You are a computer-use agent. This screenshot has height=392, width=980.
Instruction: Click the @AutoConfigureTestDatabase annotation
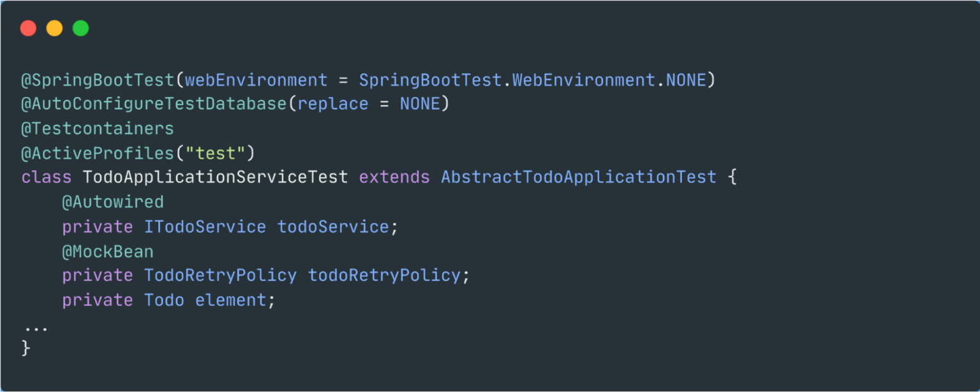154,104
